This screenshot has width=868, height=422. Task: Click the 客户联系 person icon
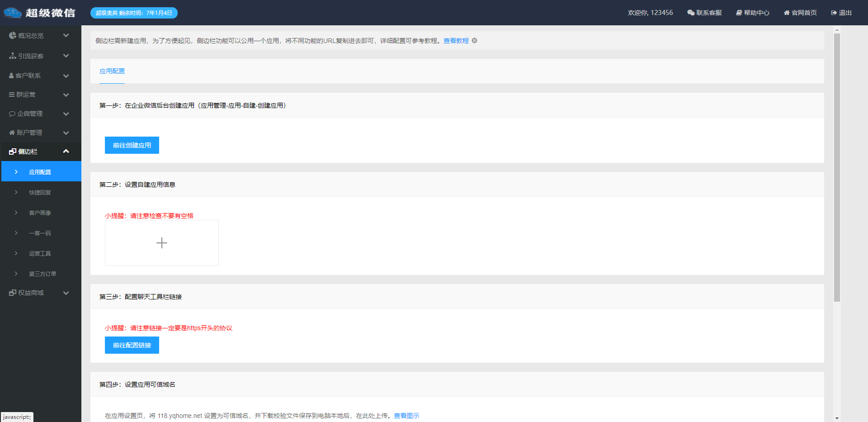pos(11,76)
